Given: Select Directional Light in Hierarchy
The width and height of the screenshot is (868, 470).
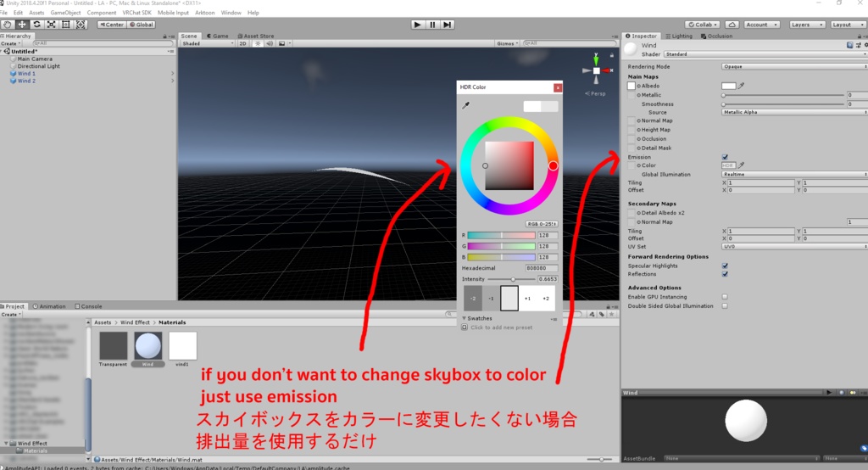Looking at the screenshot, I should click(38, 66).
